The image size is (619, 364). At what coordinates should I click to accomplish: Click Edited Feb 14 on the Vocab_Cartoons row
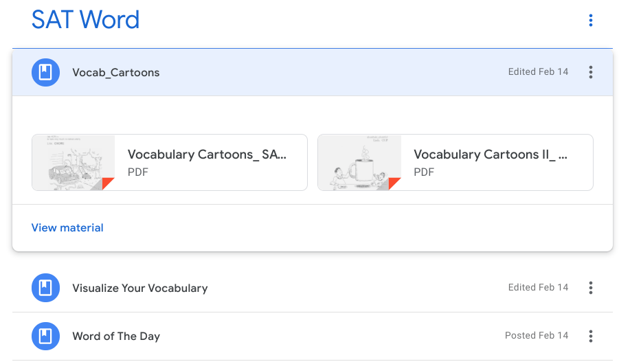(x=538, y=71)
